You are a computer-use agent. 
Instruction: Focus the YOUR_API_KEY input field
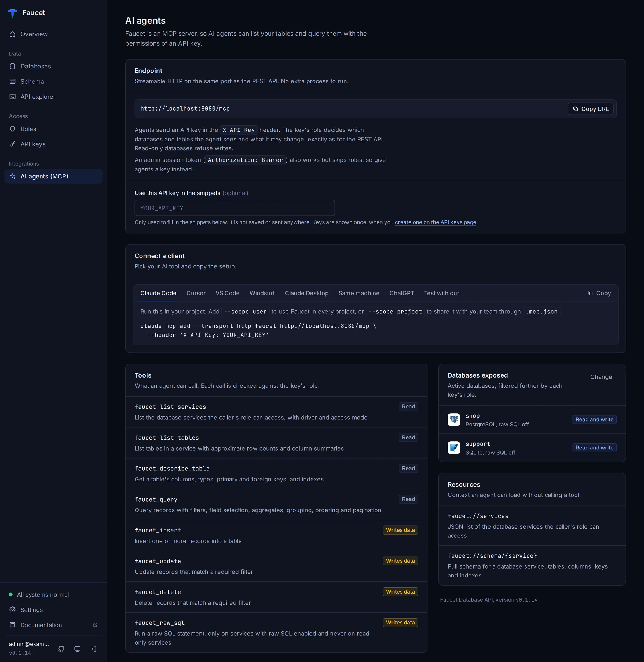[235, 208]
